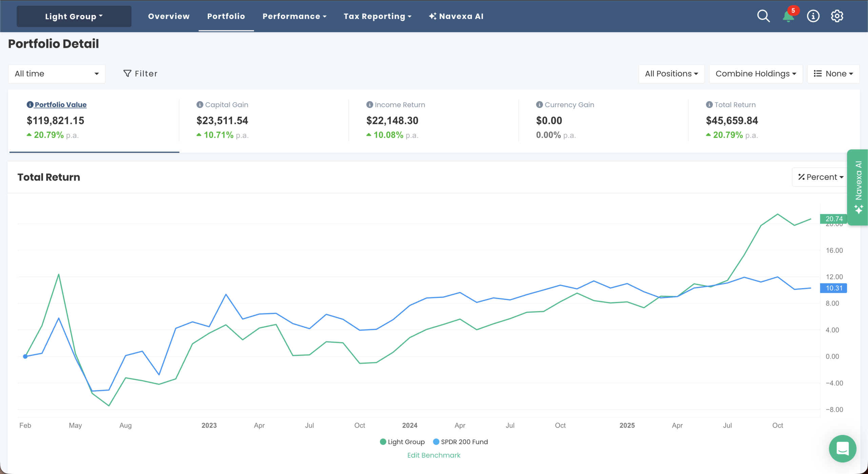Click the 2024 x-axis label
Viewport: 868px width, 474px height.
[410, 425]
